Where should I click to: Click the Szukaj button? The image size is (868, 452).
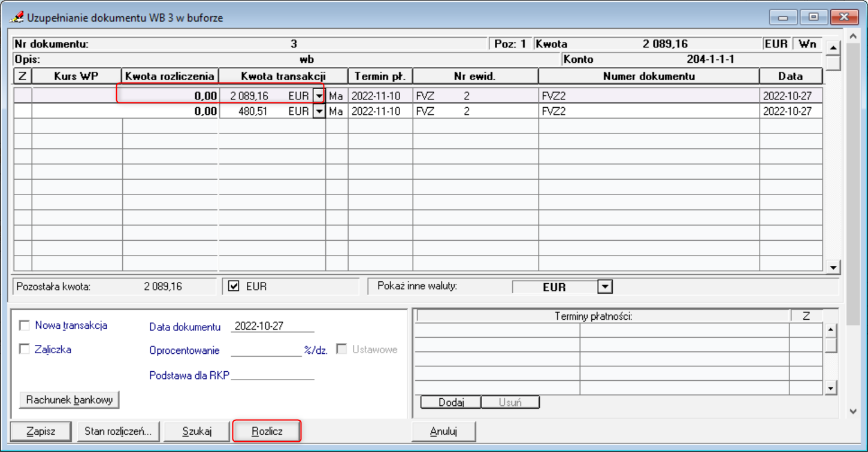coord(197,431)
